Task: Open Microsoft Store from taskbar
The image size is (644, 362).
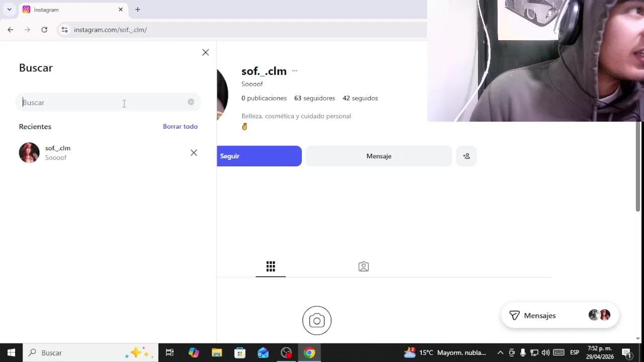Action: [240, 352]
